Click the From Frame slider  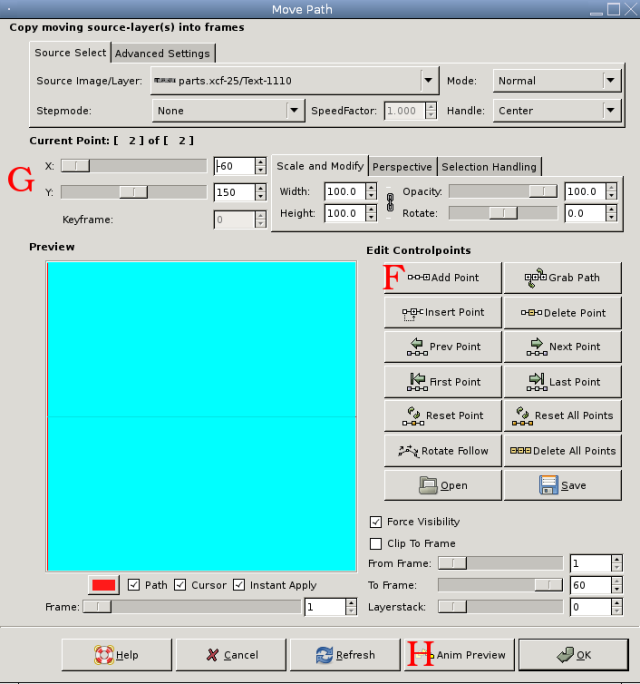coord(500,563)
